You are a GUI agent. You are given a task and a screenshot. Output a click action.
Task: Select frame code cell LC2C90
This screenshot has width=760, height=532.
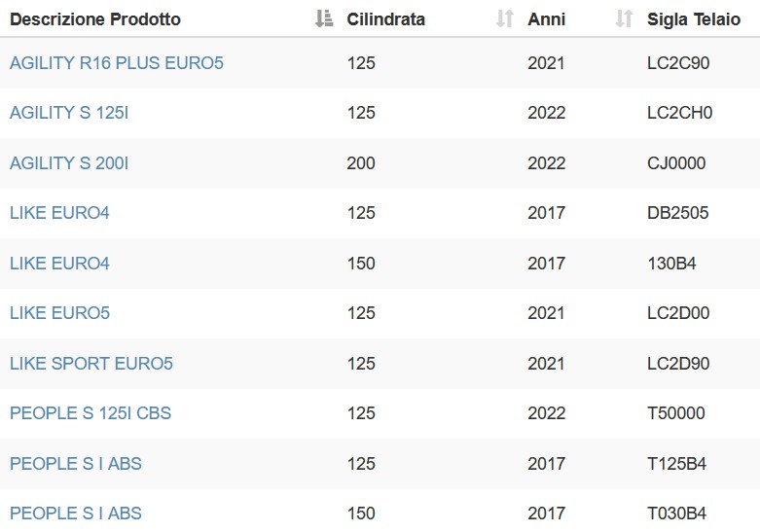678,63
